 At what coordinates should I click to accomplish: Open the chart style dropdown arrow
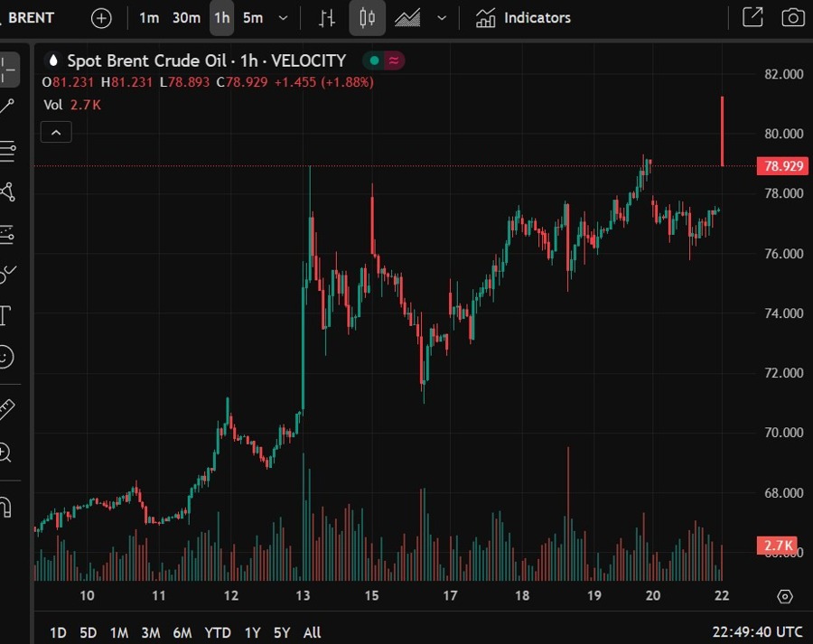(442, 18)
